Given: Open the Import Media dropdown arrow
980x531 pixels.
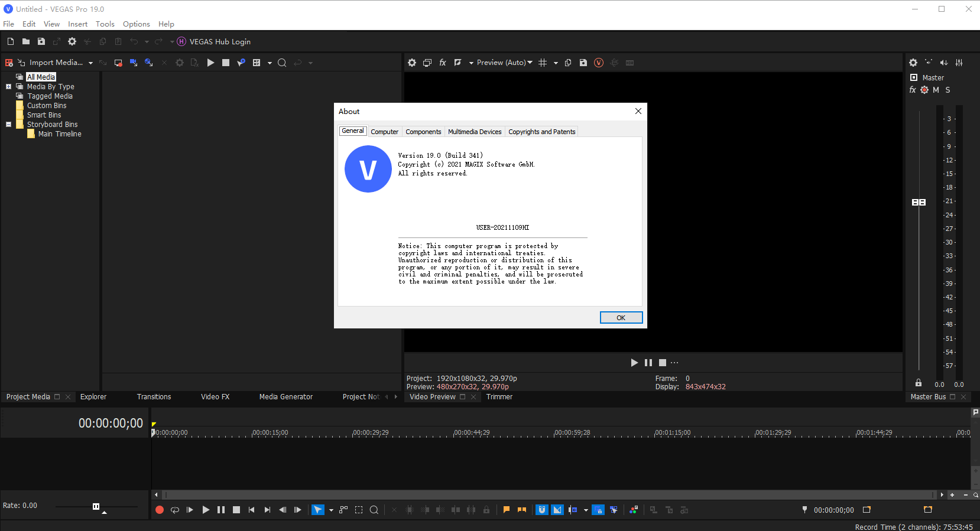Looking at the screenshot, I should coord(90,63).
